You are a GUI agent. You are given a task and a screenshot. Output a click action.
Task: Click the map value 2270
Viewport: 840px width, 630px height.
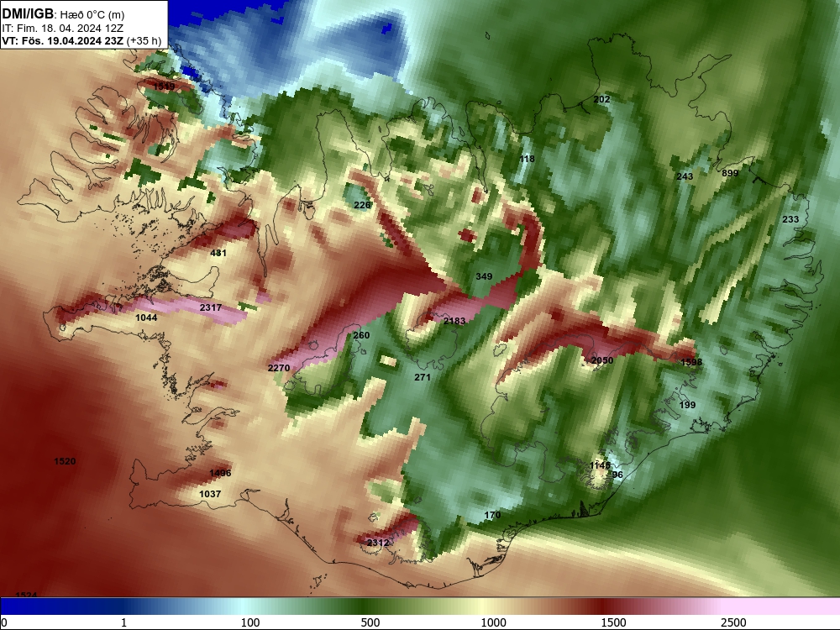click(279, 368)
